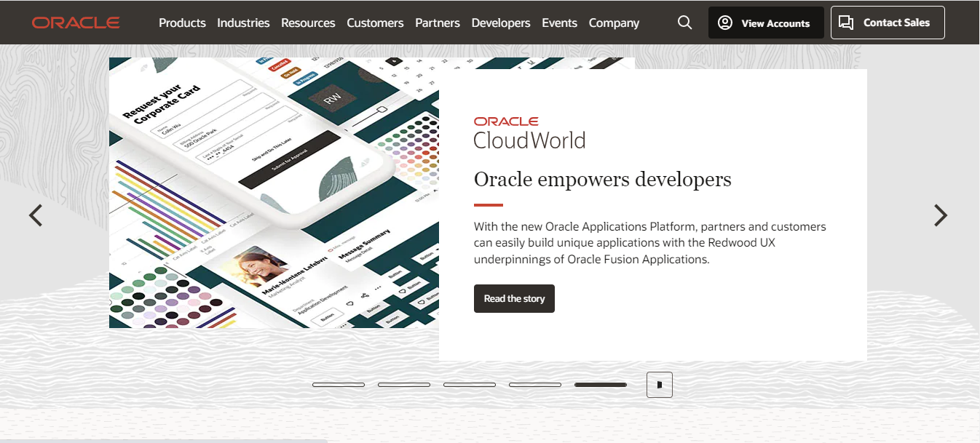This screenshot has width=980, height=443.
Task: Select the third carousel slide indicator
Action: pos(470,385)
